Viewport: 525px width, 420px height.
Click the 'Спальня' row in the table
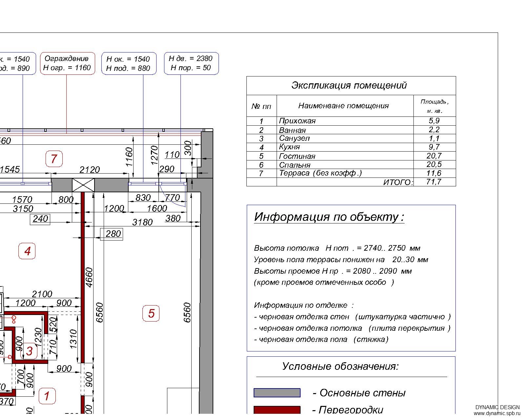pos(351,164)
